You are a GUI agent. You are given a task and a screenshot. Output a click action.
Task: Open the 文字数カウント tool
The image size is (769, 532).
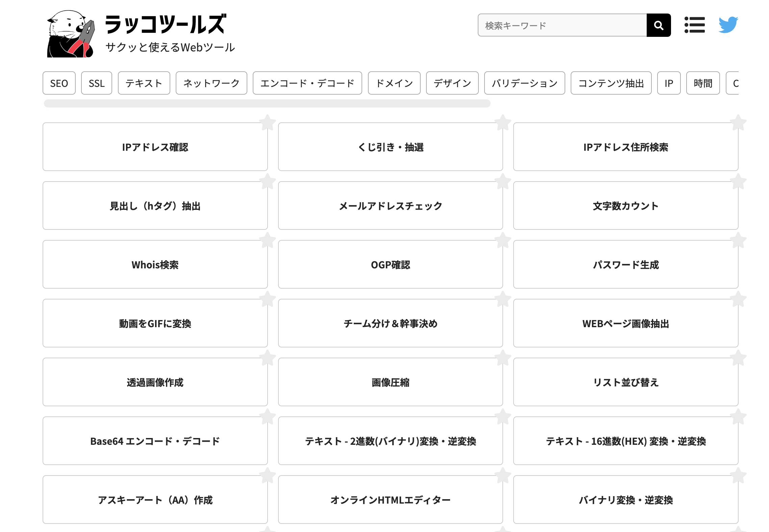(626, 206)
